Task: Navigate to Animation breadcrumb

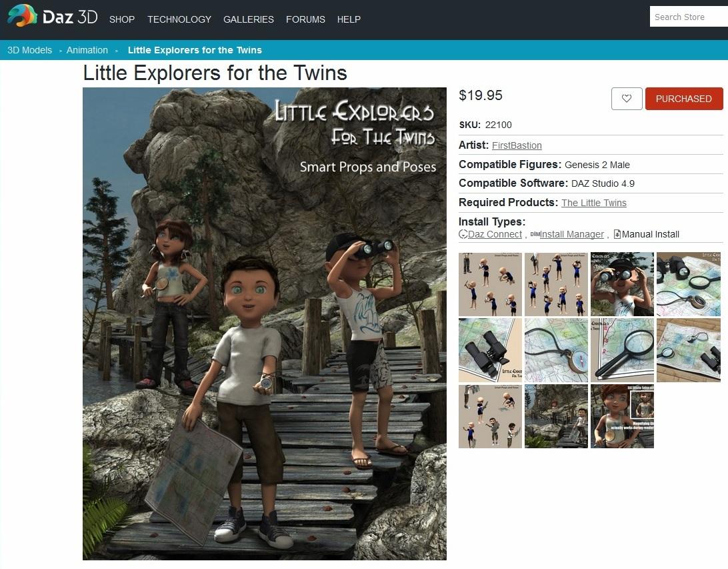Action: [x=87, y=50]
